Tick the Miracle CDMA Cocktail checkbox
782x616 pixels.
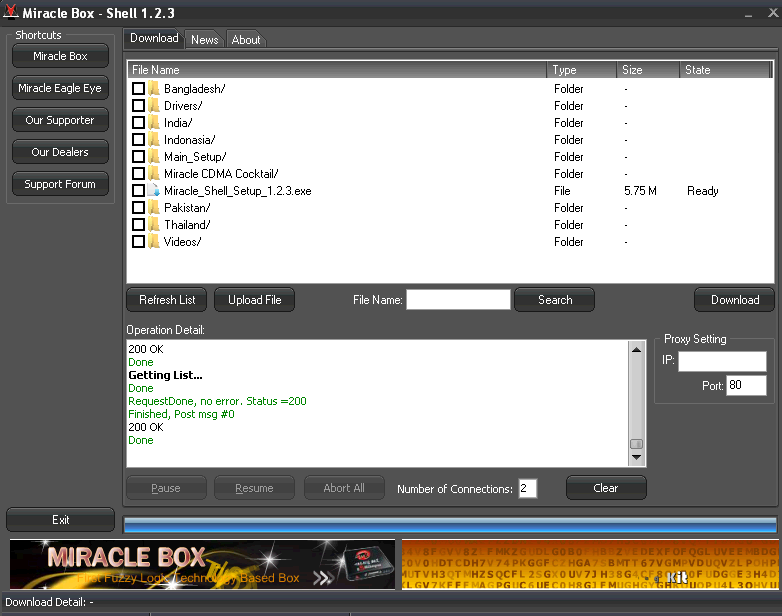coord(138,173)
